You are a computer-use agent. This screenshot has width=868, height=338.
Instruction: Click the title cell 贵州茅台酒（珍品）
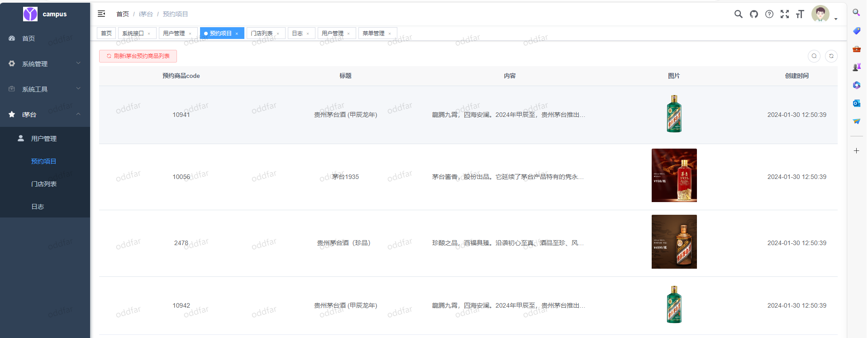point(345,243)
